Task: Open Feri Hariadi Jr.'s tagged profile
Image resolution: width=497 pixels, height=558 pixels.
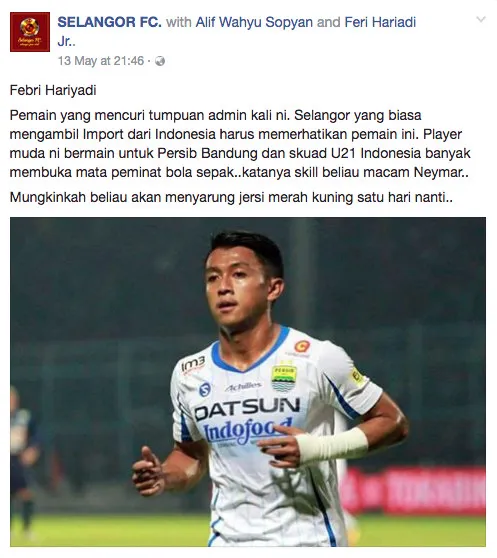Action: (x=237, y=32)
